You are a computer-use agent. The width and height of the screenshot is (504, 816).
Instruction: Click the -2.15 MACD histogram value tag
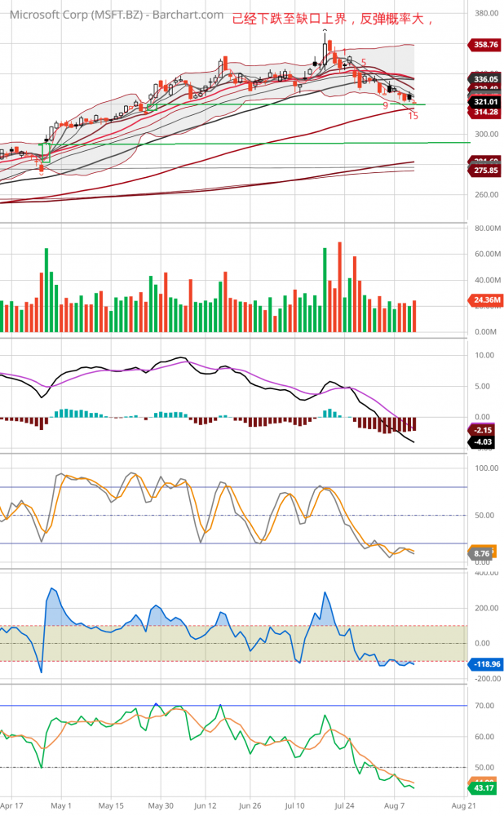pos(485,430)
